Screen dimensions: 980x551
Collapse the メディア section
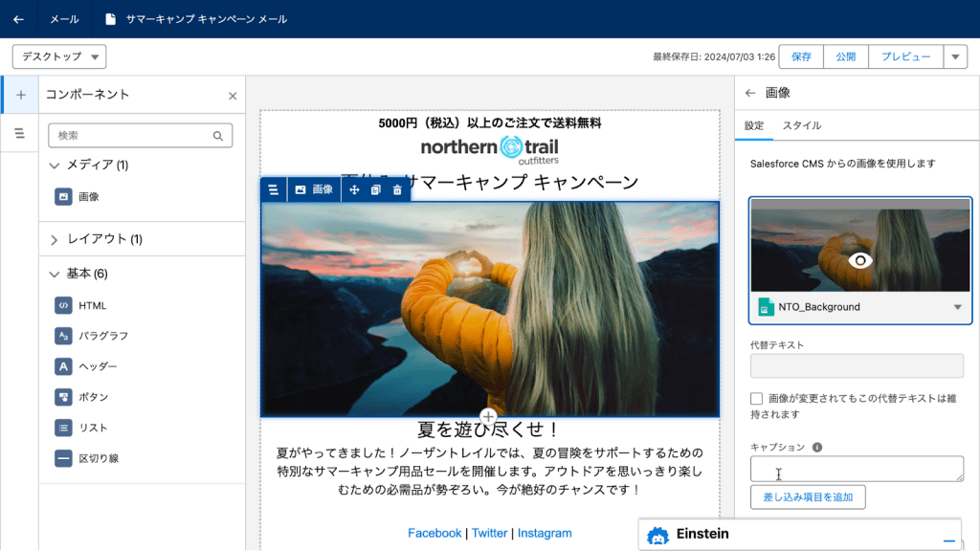coord(55,165)
